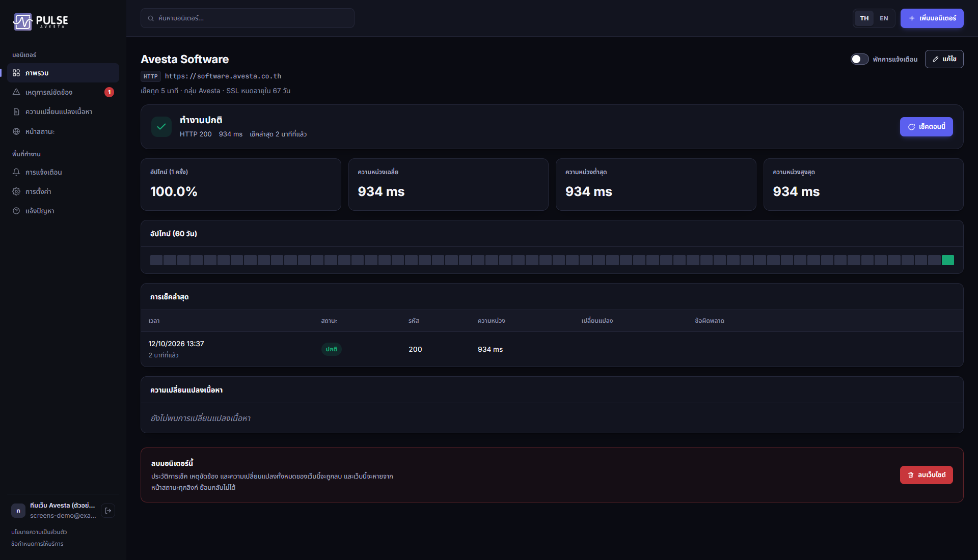
Task: Click the 200 code cell
Action: click(x=415, y=349)
